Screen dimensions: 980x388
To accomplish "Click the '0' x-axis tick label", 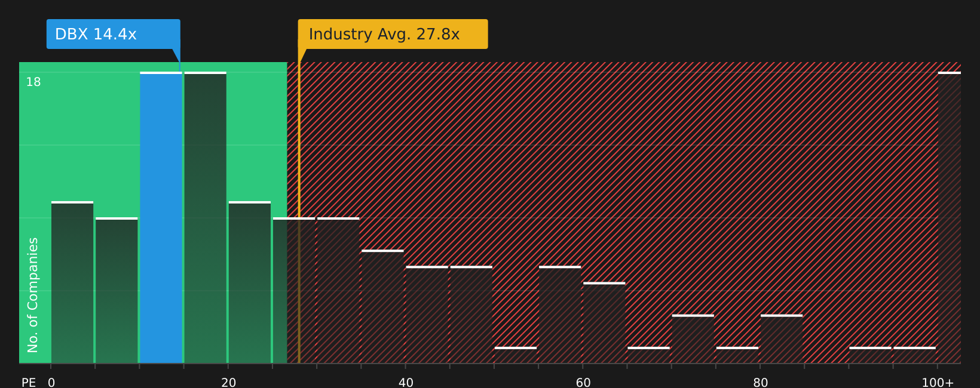I will 51,383.
